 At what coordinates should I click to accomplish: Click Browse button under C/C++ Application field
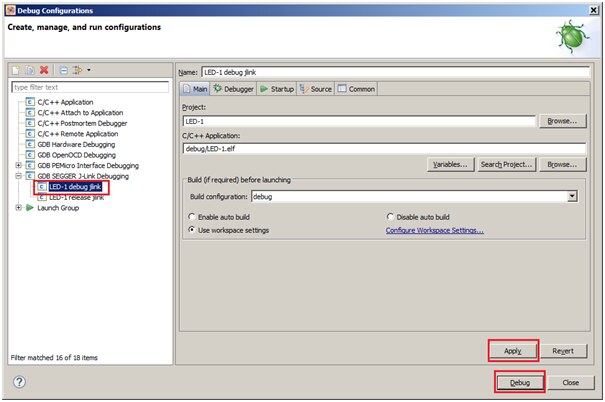pyautogui.click(x=563, y=165)
